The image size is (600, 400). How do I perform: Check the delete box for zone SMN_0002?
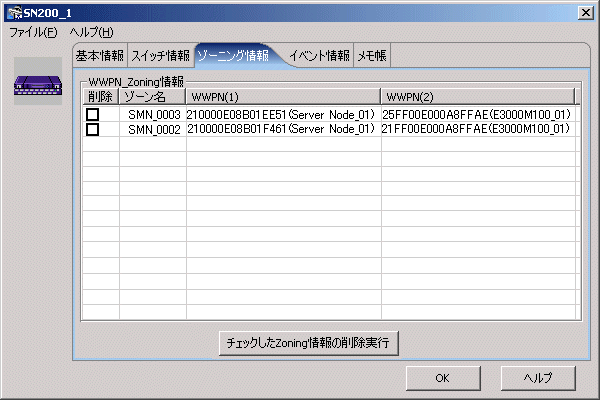(x=93, y=129)
